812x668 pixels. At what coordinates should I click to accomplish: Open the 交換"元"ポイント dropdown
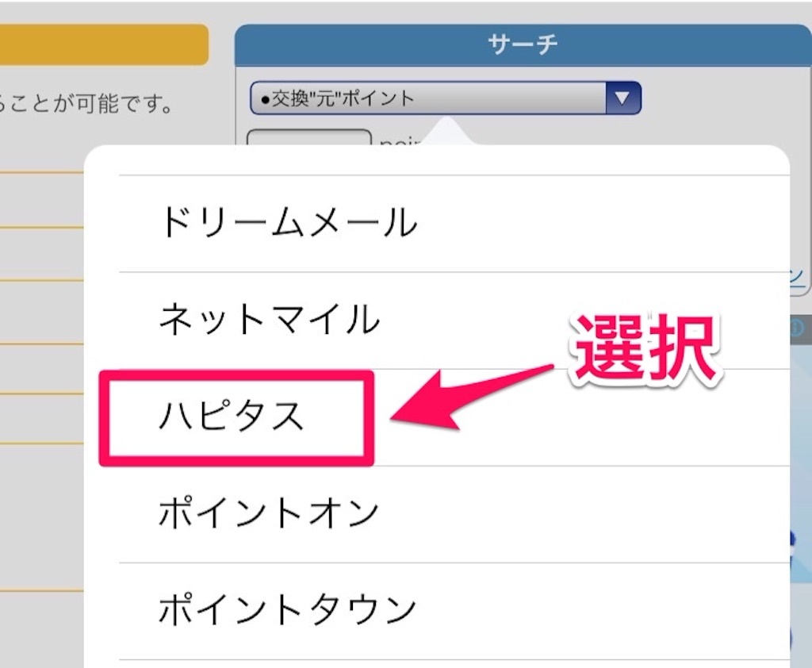coord(446,98)
